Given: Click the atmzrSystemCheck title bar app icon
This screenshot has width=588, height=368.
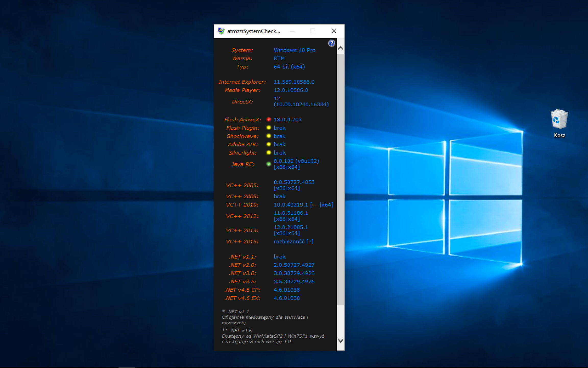Looking at the screenshot, I should tap(221, 31).
